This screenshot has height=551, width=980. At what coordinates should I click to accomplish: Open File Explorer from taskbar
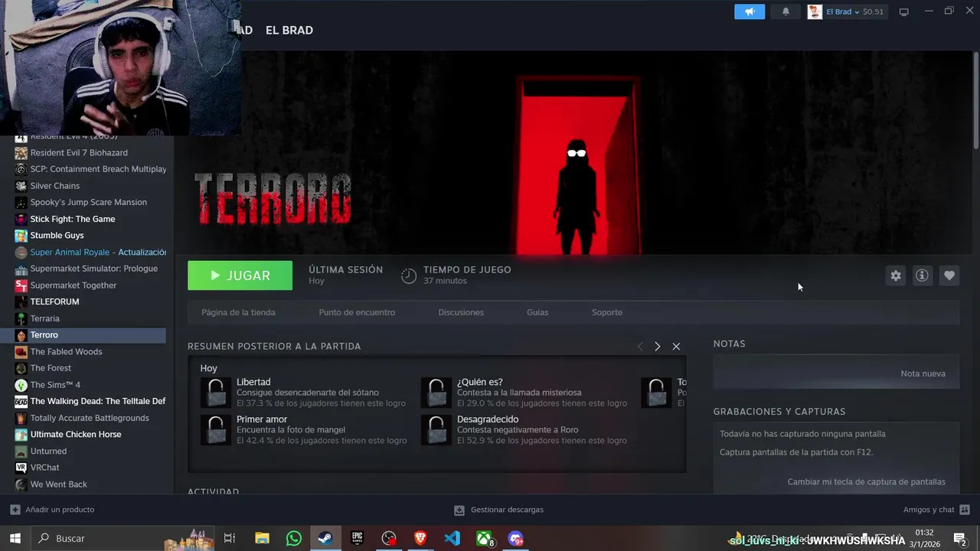tap(262, 539)
